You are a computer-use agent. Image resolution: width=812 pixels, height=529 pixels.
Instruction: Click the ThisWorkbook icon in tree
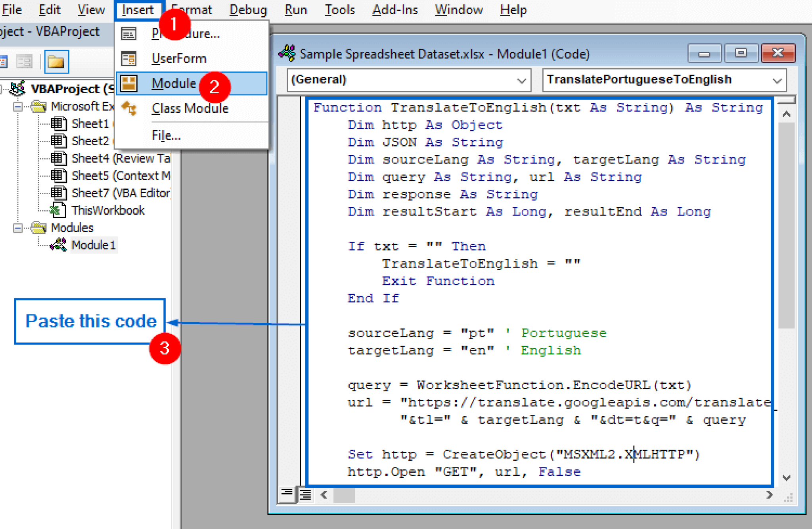pyautogui.click(x=58, y=210)
